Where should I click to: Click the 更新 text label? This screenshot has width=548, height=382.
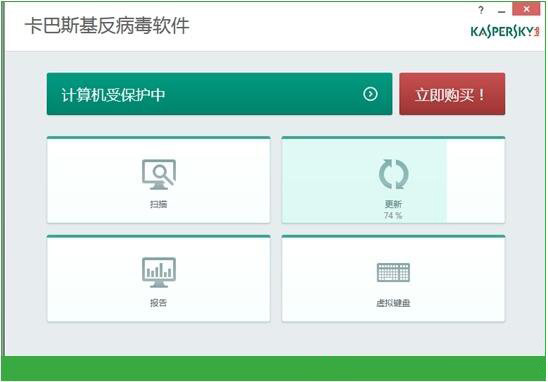(394, 204)
